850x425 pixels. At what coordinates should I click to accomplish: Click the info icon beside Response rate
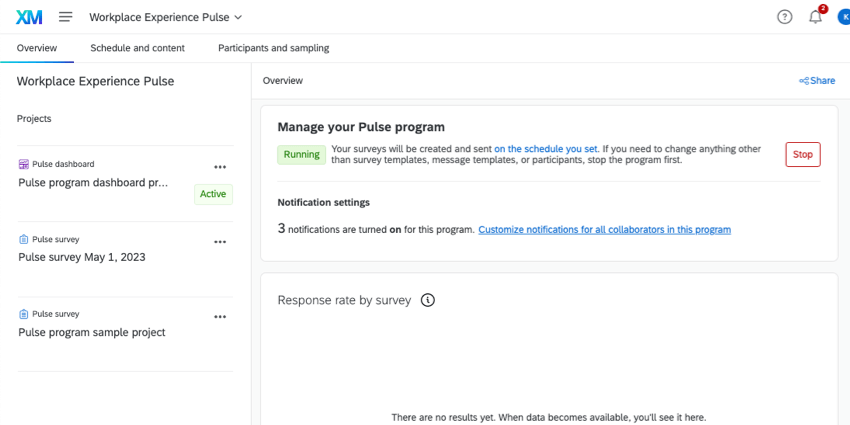click(428, 300)
